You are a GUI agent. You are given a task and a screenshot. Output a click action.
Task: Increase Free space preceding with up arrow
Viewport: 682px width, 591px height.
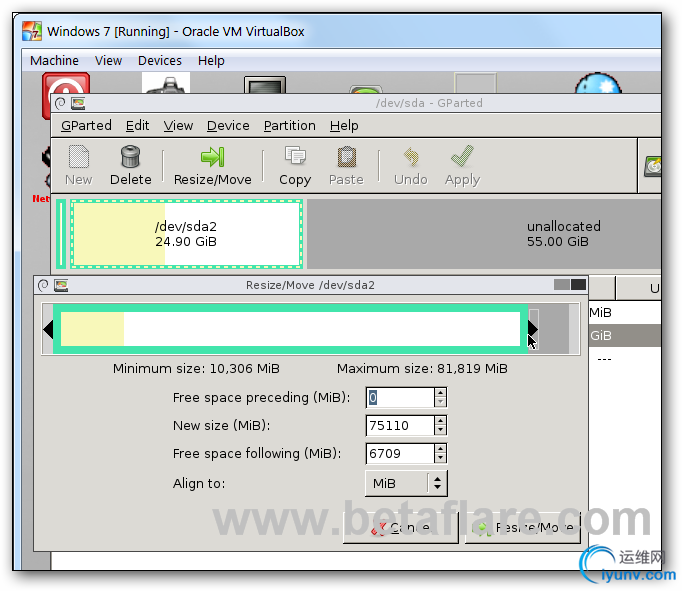[440, 393]
